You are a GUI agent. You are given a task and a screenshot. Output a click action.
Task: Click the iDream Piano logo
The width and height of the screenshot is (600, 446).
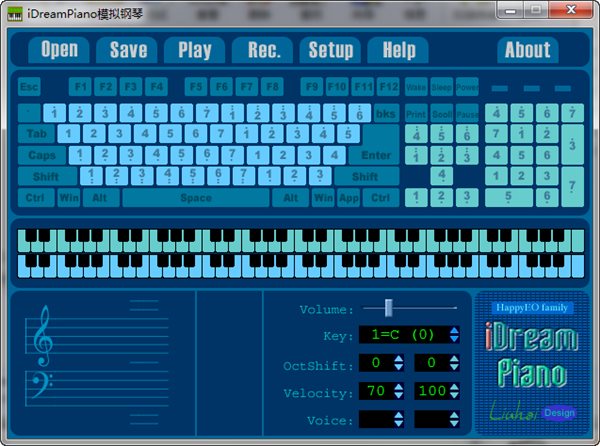click(532, 354)
